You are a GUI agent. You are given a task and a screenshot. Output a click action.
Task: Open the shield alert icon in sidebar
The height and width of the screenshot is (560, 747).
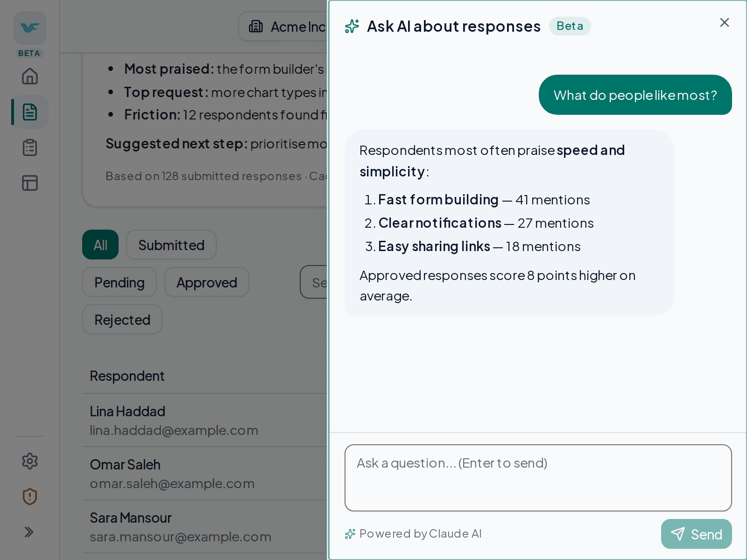(x=30, y=497)
